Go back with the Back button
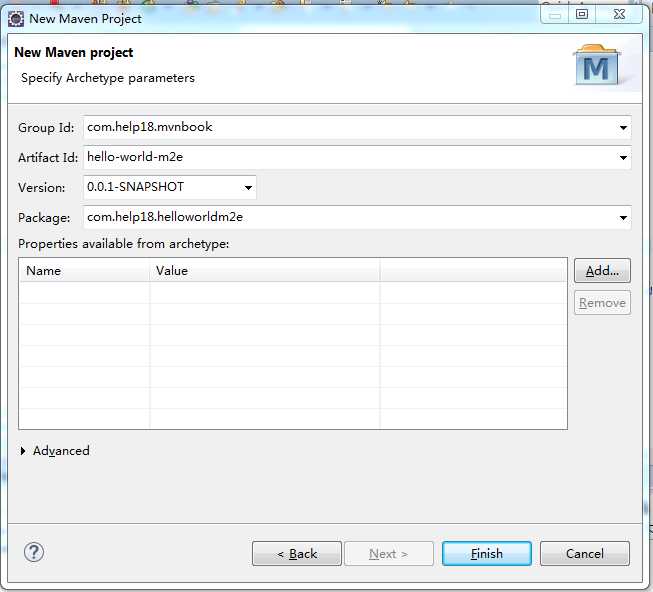The height and width of the screenshot is (592, 653). click(297, 554)
